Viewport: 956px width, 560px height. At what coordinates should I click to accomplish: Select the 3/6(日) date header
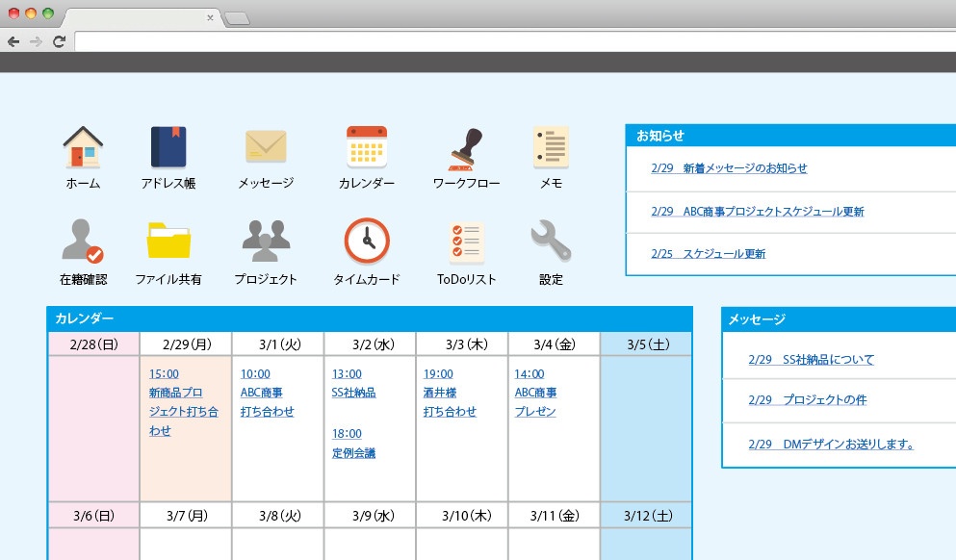click(x=94, y=516)
